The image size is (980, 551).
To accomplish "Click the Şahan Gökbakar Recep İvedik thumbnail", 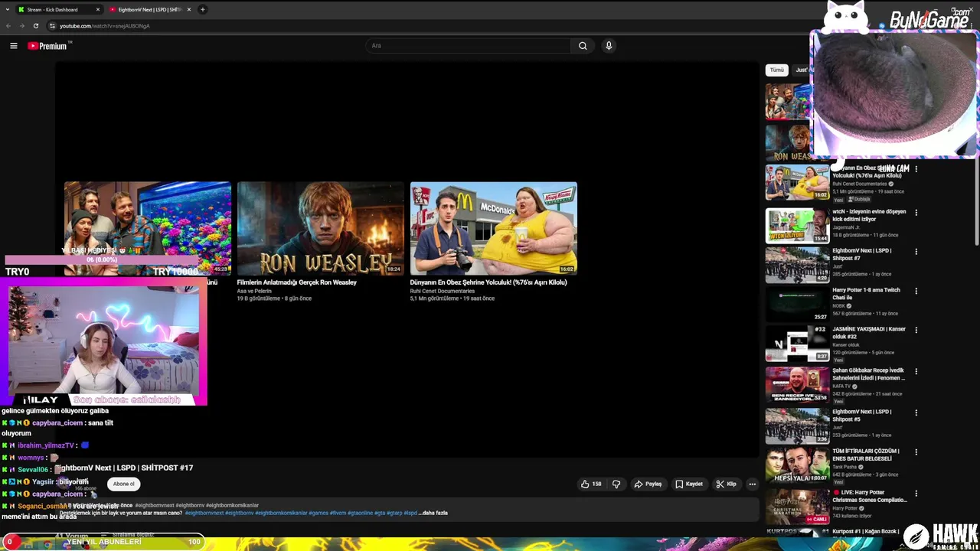I will pos(797,385).
